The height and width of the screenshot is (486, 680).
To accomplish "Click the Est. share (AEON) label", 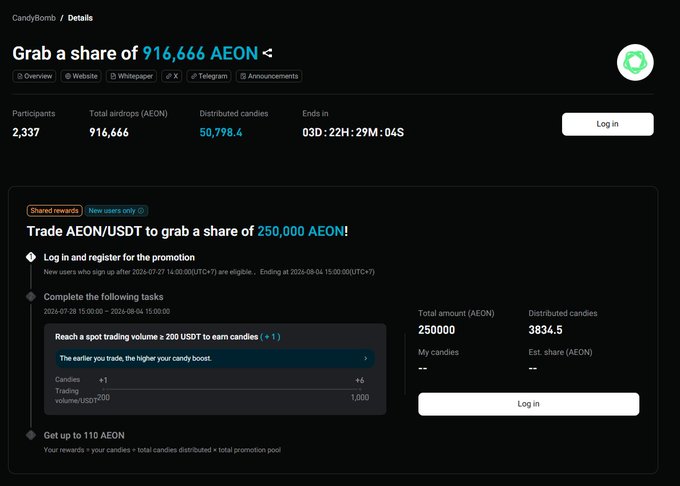I will [x=560, y=352].
